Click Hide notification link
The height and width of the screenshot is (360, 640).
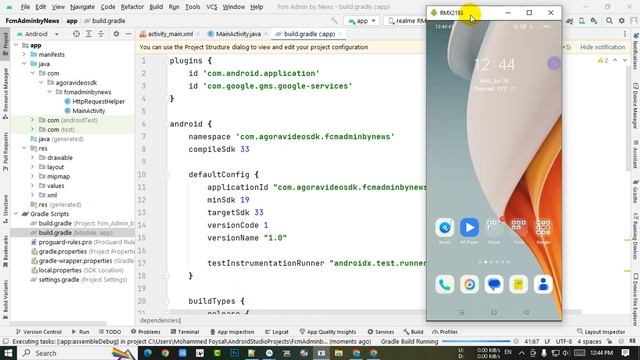[x=602, y=47]
